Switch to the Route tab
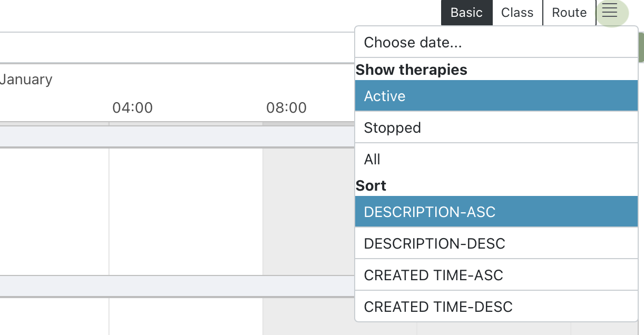The image size is (644, 335). click(569, 12)
